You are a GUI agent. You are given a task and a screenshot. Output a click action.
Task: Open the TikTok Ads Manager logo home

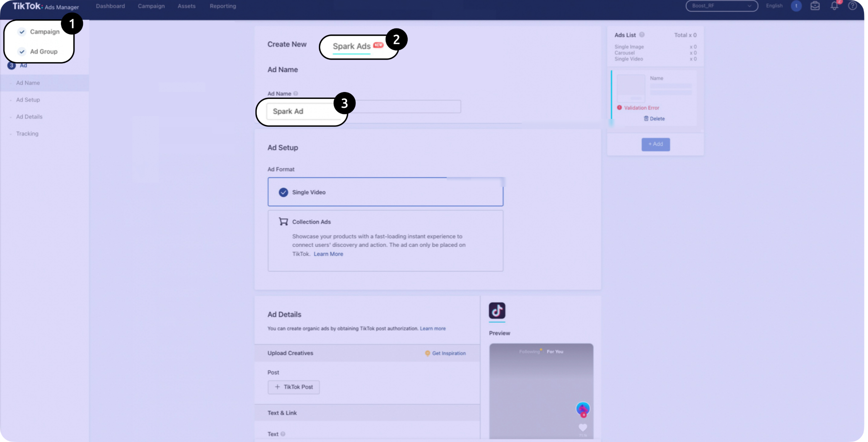point(46,6)
